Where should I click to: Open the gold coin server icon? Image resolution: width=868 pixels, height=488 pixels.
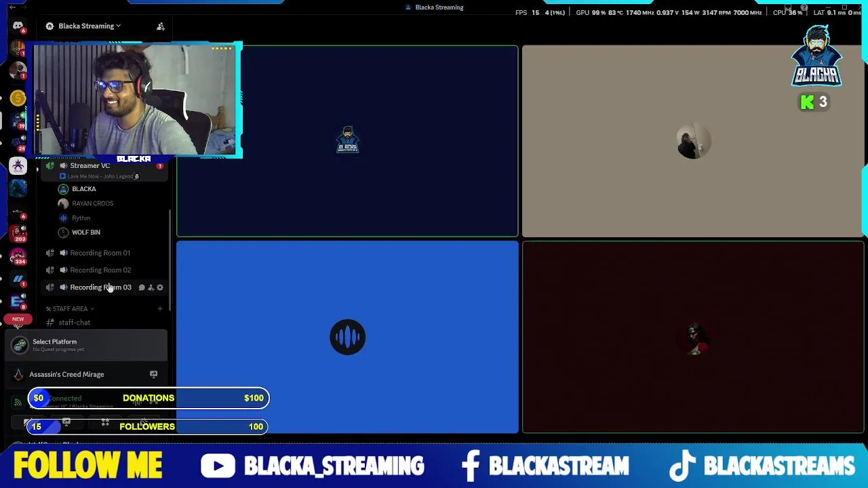tap(18, 99)
